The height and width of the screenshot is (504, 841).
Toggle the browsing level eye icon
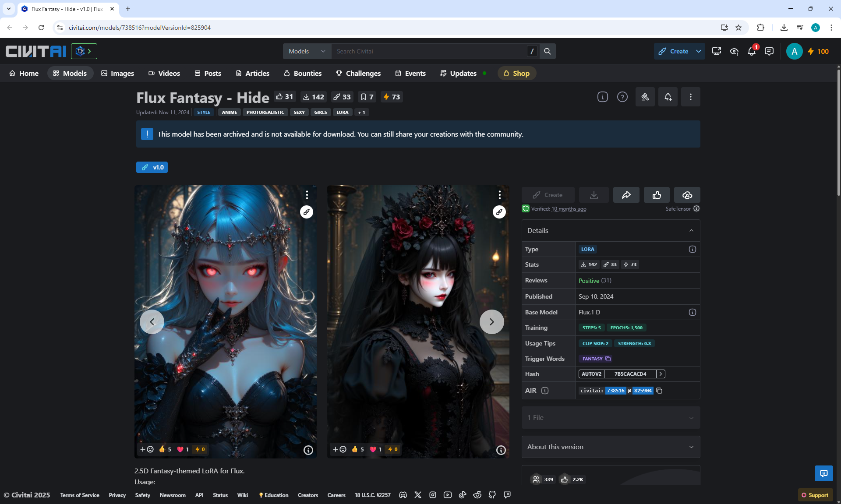734,52
